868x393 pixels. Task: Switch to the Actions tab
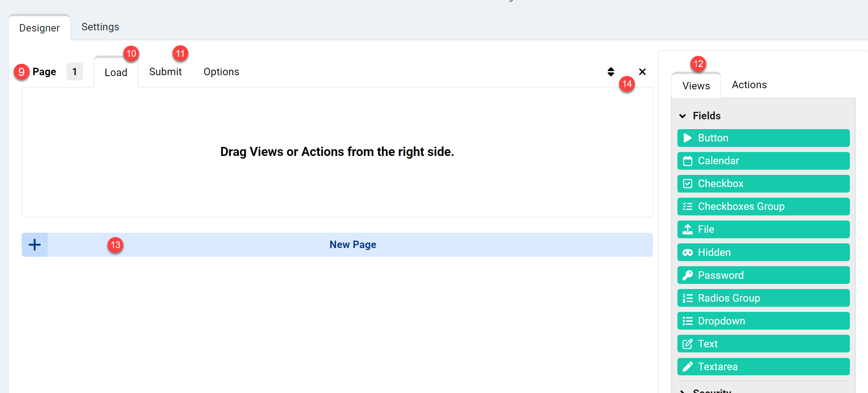click(749, 85)
